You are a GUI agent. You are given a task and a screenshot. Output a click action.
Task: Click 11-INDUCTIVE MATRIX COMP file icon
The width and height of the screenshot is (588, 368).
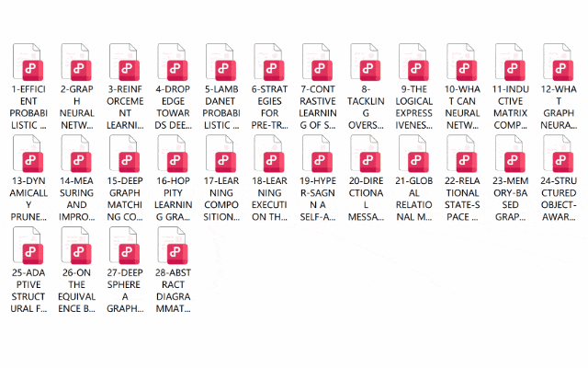point(511,62)
